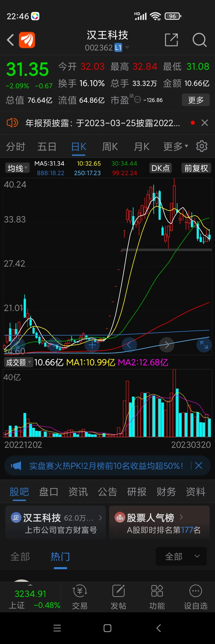The height and width of the screenshot is (644, 215).
Task: Tap the 市盈 info bubble icon
Action: point(138,100)
